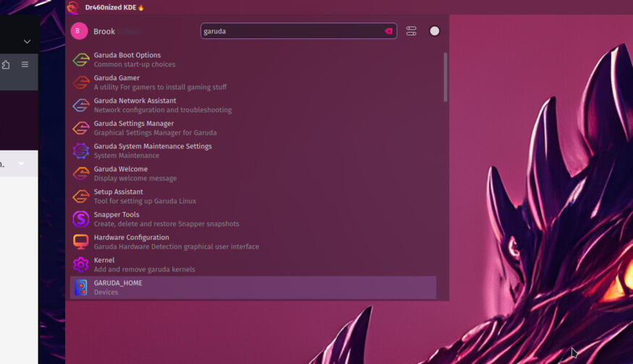Viewport: 633px width, 364px height.
Task: Open Garuda System Maintenance Settings icon
Action: 80,151
